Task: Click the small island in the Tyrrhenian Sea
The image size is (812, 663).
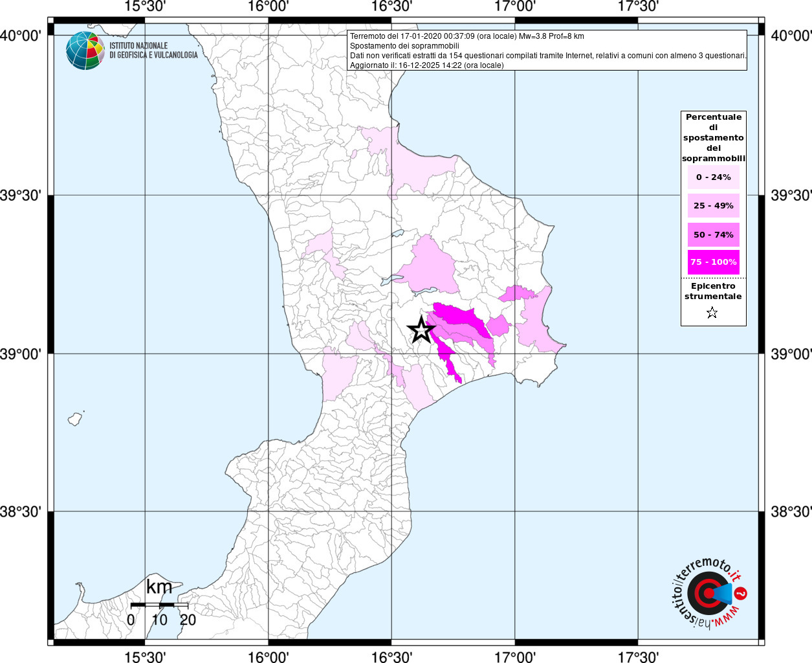Action: point(76,419)
